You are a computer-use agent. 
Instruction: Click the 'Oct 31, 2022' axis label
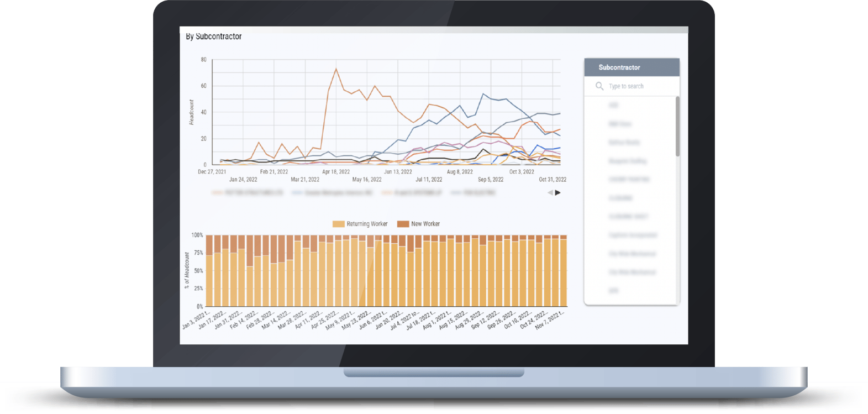coord(553,180)
